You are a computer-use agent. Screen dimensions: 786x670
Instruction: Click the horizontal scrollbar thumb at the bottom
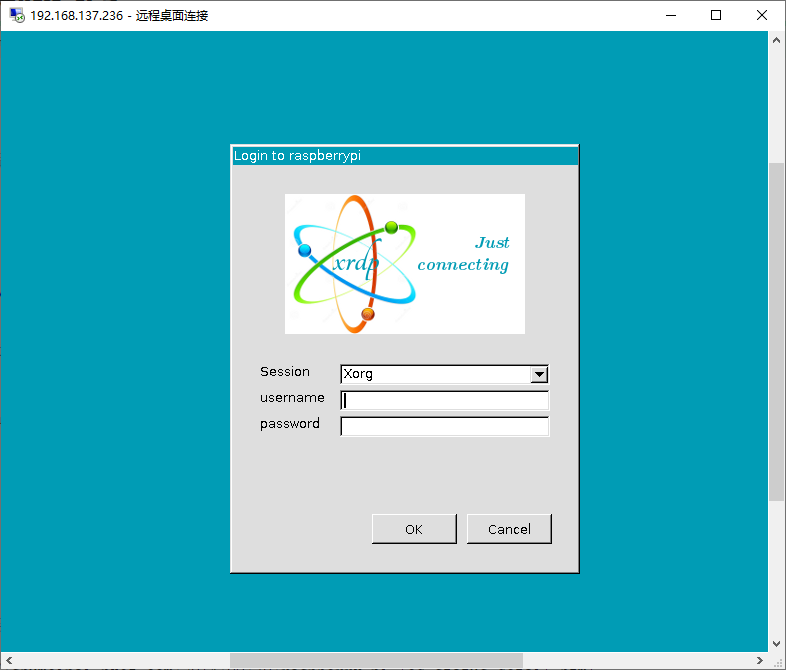coord(375,660)
